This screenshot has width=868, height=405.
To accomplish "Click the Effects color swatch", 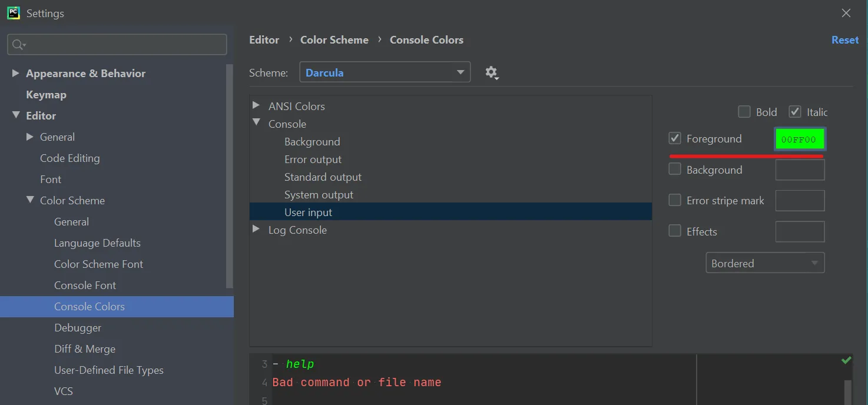I will pos(800,231).
